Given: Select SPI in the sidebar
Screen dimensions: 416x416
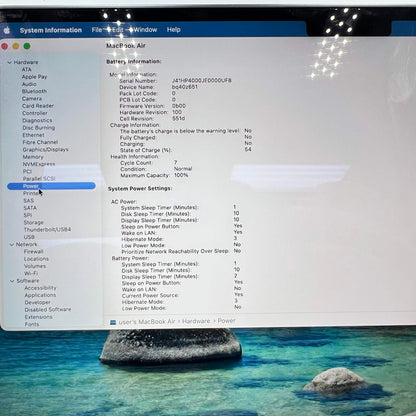Looking at the screenshot, I should point(28,215).
